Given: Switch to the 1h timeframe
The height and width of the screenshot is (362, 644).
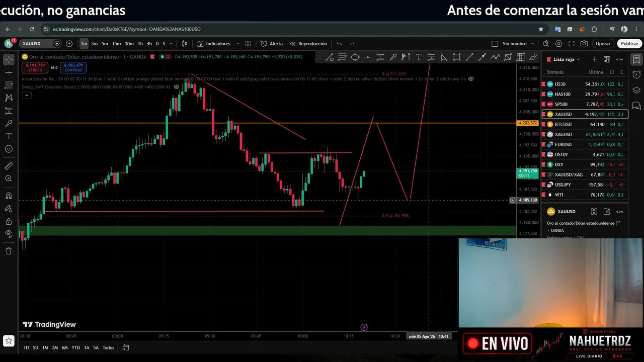Looking at the screenshot, I should (x=140, y=44).
